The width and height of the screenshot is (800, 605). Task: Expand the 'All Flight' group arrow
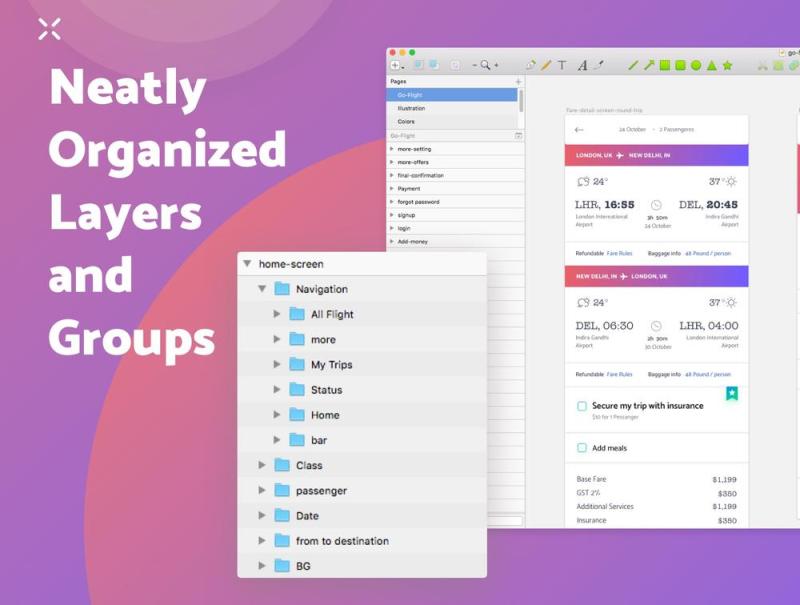click(x=277, y=314)
